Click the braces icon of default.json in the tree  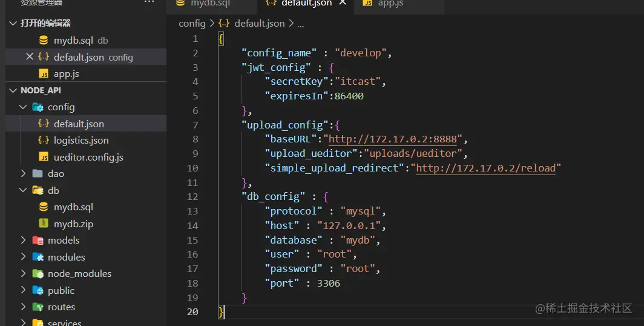[44, 124]
